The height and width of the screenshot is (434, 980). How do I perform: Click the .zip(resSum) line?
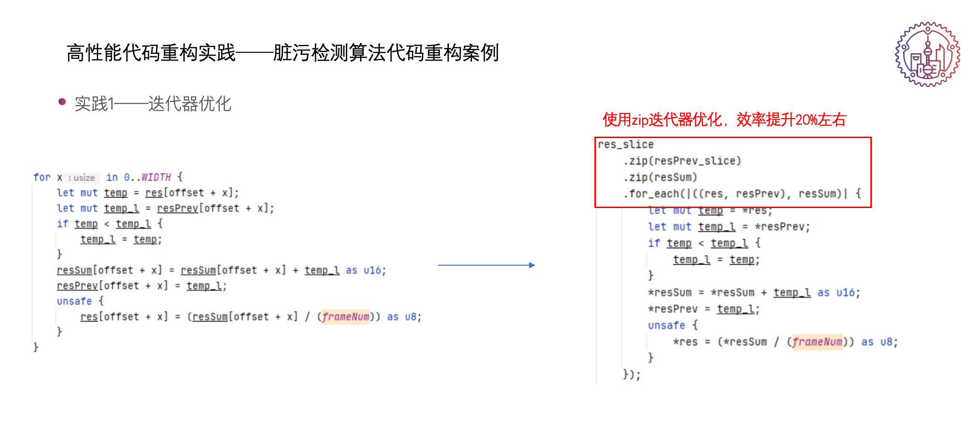click(x=660, y=177)
